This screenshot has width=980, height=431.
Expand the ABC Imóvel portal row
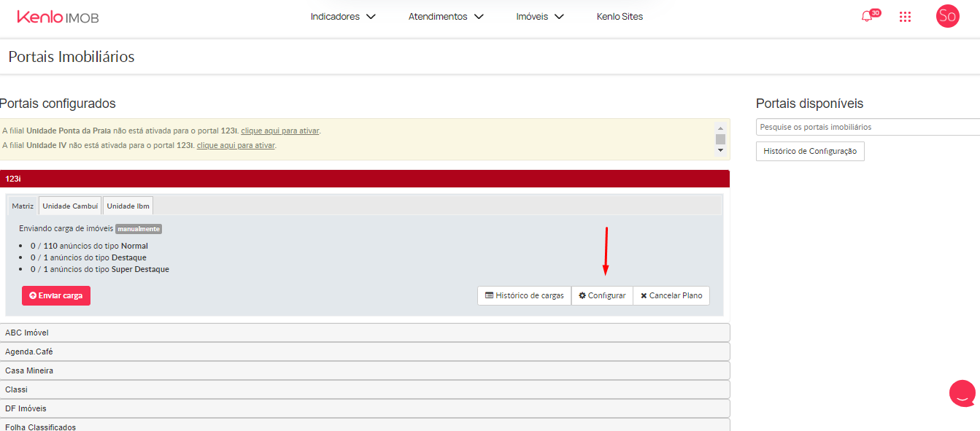(365, 333)
